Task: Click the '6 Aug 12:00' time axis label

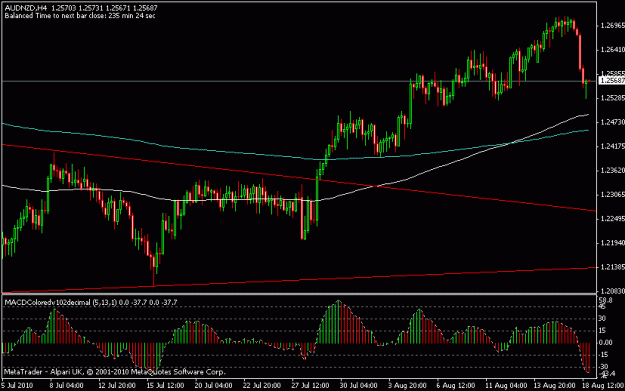Action: click(456, 385)
